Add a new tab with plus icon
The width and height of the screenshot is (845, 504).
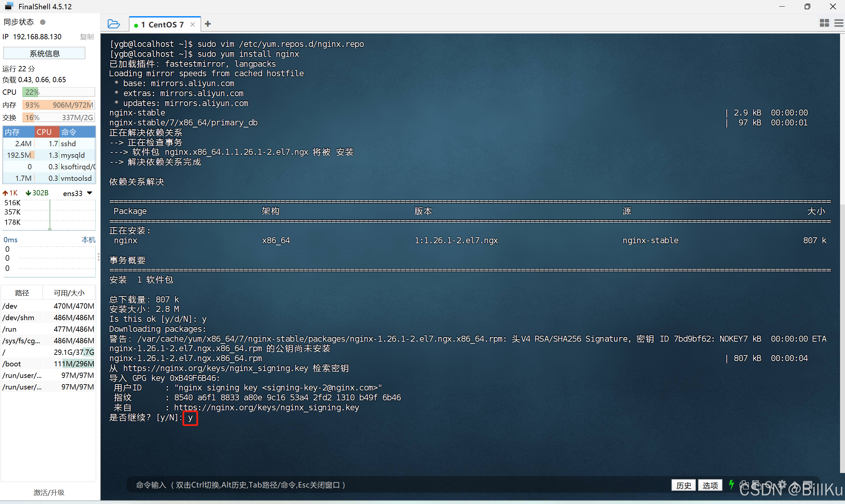pyautogui.click(x=208, y=24)
